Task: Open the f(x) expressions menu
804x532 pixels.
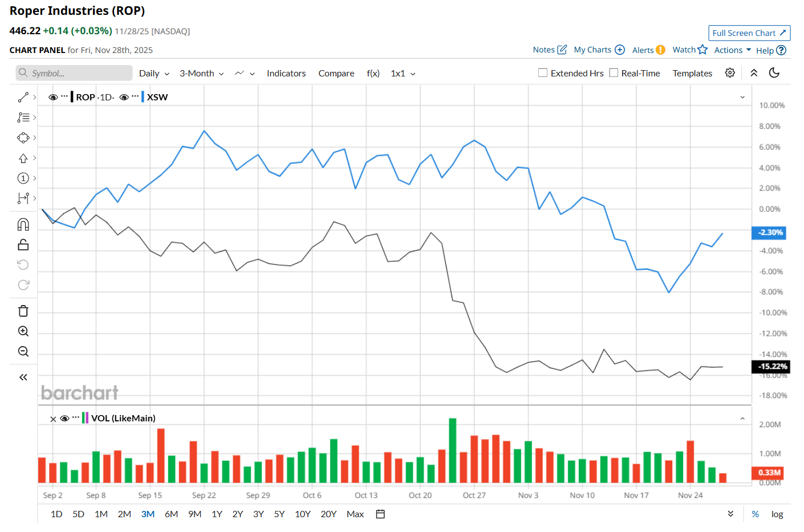Action: coord(373,74)
